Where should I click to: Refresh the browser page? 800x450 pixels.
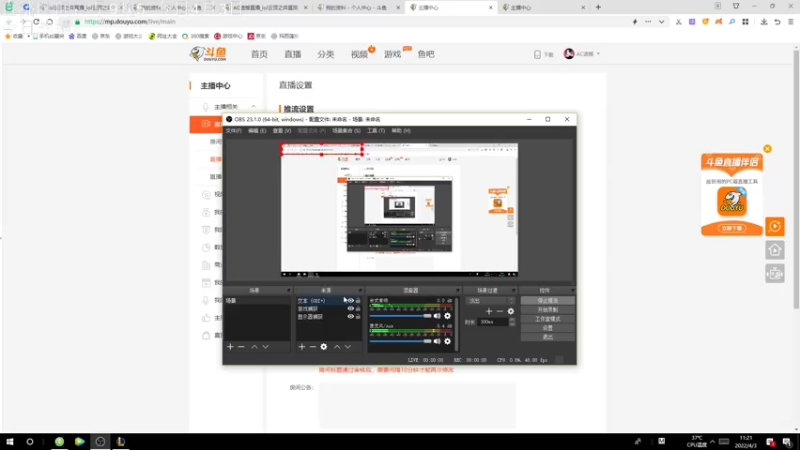[36, 22]
